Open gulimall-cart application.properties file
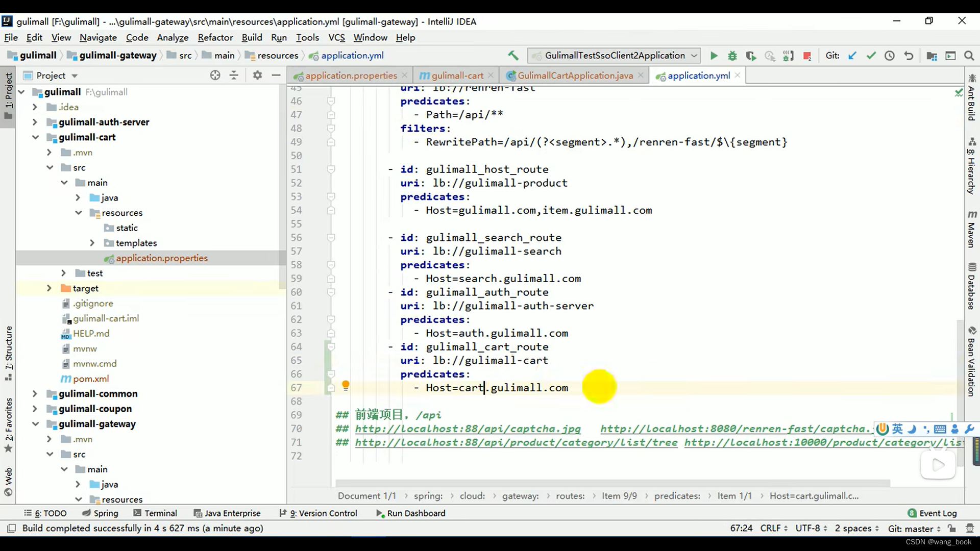 [162, 258]
